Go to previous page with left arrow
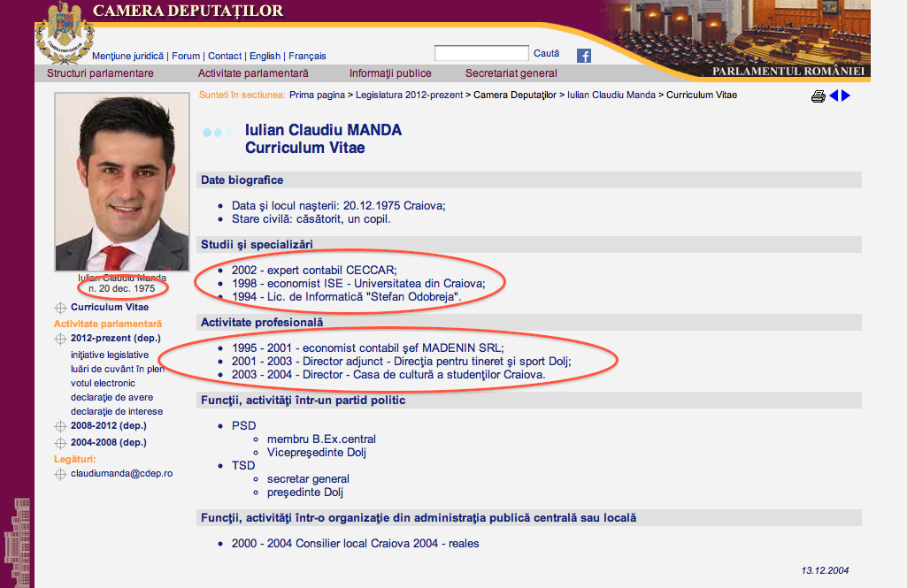 coord(834,95)
